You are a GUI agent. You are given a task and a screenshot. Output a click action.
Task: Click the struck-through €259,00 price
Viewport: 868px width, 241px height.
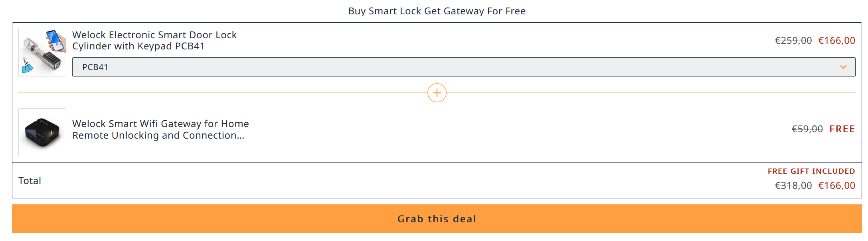(x=793, y=41)
